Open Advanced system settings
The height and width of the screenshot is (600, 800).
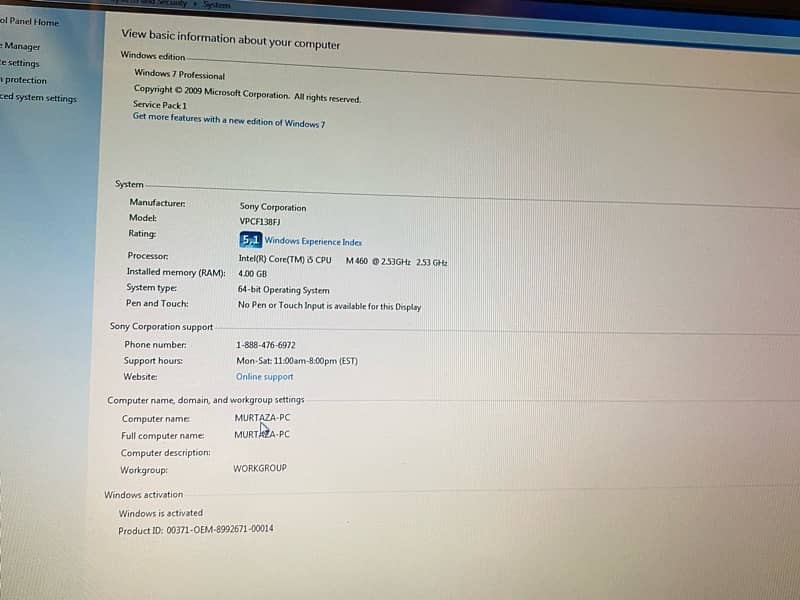pos(38,98)
